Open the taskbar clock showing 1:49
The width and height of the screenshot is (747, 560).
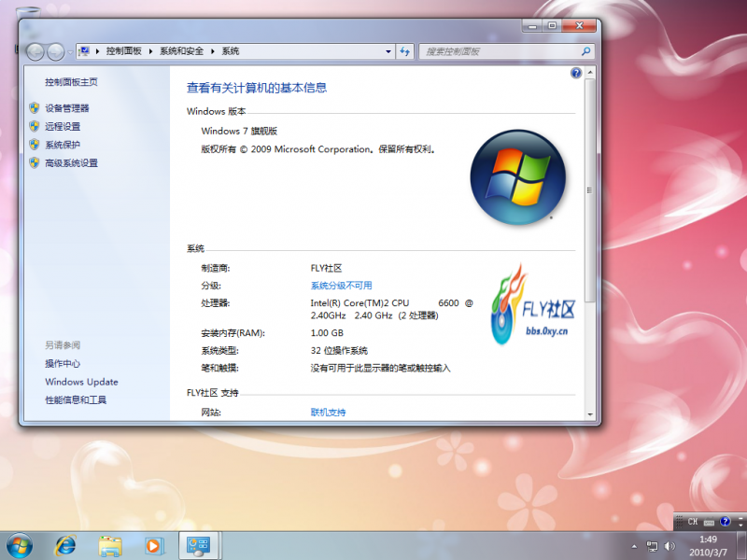click(708, 546)
